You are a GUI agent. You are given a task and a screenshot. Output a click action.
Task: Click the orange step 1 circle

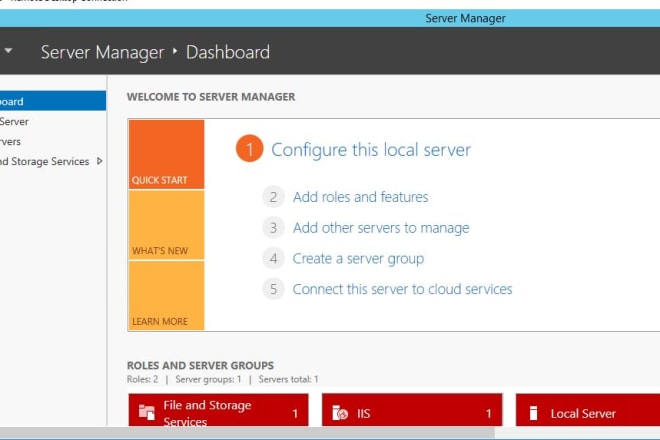pyautogui.click(x=249, y=149)
